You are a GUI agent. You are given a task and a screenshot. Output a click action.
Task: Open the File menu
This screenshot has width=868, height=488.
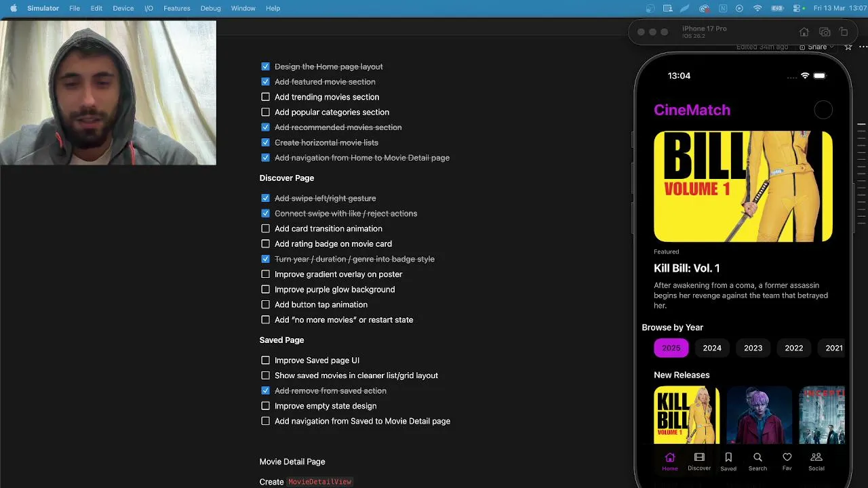coord(75,8)
